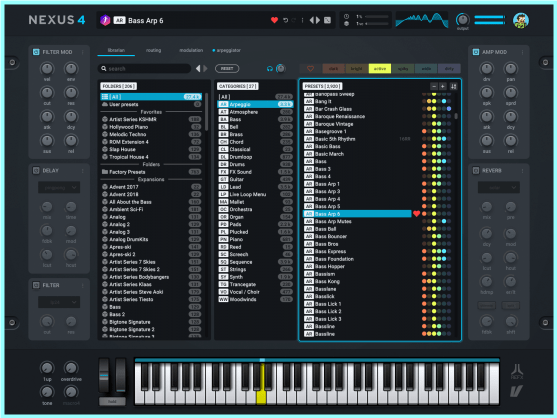
Task: Select the Baroque Vintage preset
Action: coord(357,124)
